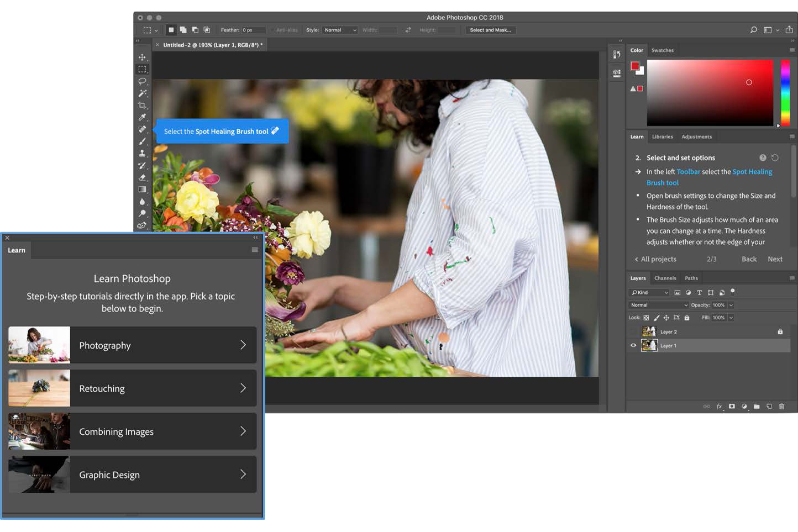Open the History panel icon

tap(617, 54)
